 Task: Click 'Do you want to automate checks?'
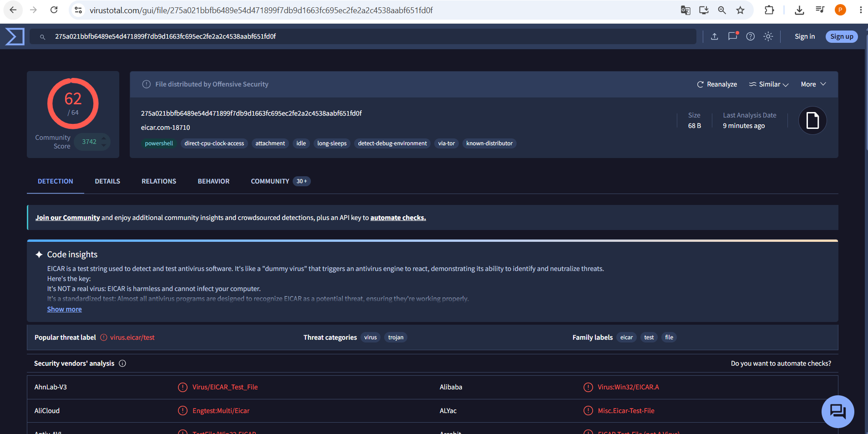click(x=781, y=363)
